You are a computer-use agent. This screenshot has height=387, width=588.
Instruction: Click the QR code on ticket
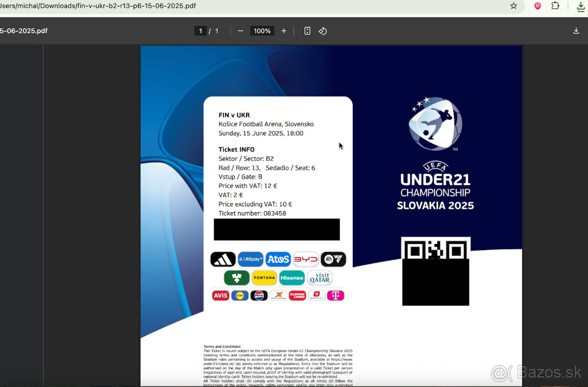point(436,271)
